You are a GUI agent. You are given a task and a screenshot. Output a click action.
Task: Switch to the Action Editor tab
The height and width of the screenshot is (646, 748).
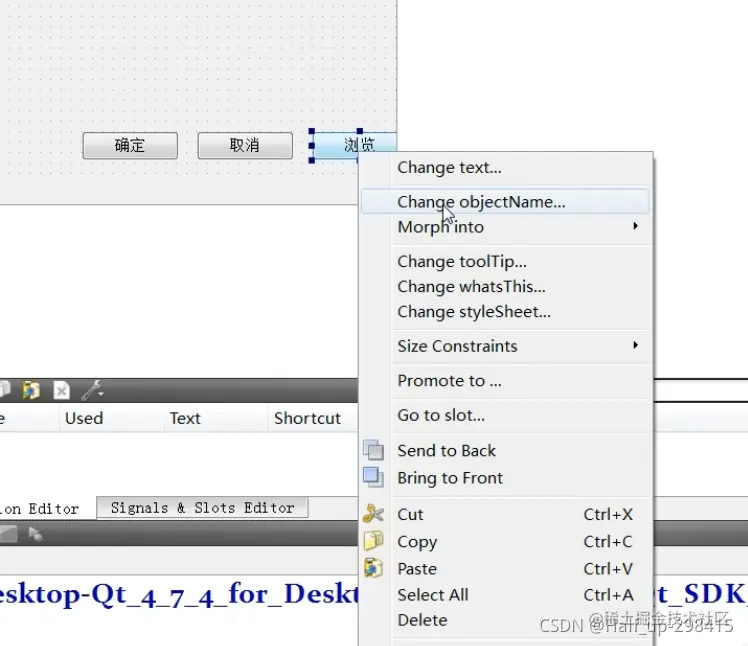[40, 509]
